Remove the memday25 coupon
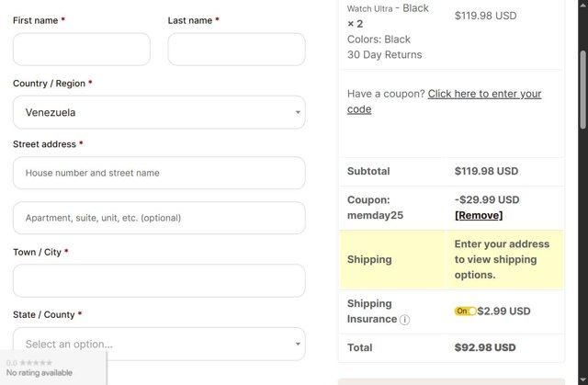588x385 pixels. click(x=479, y=215)
